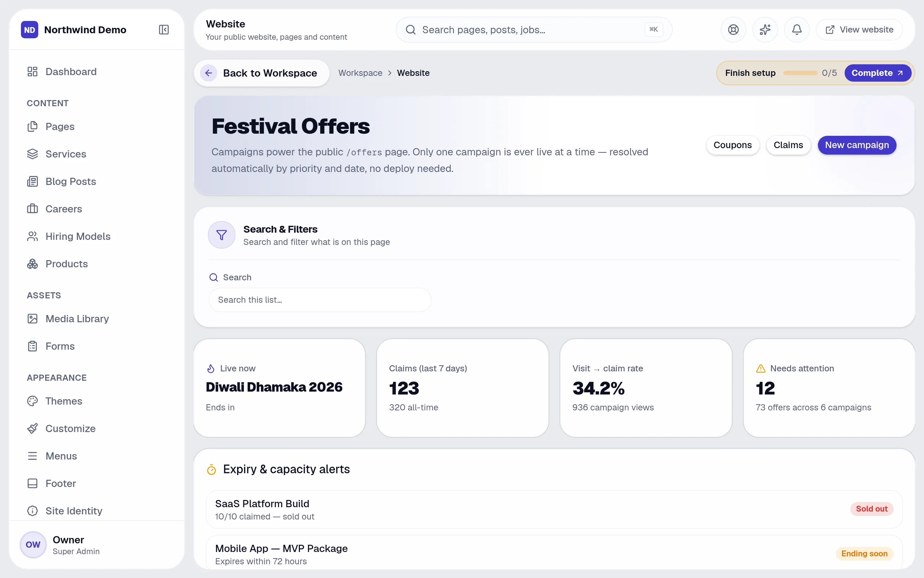Click the Complete setup button
This screenshot has width=924, height=578.
(x=877, y=73)
